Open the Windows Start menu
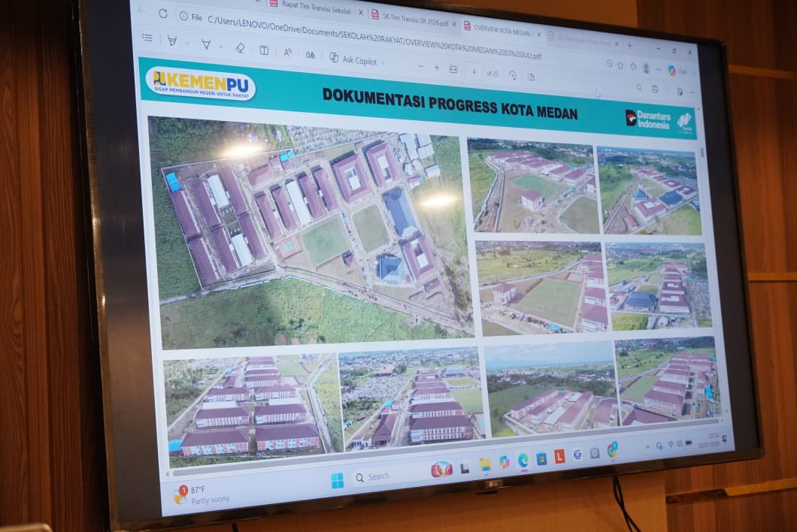The width and height of the screenshot is (797, 532). coord(337,480)
